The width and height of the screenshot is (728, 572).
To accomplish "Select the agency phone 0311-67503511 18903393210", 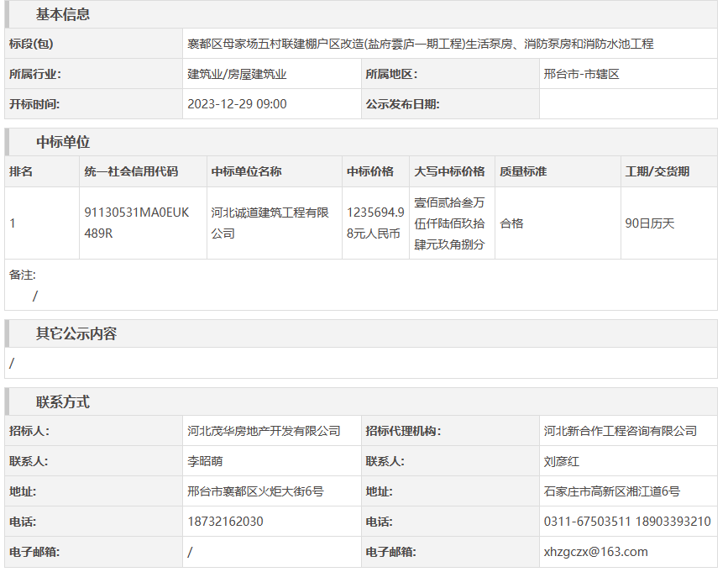I will point(627,522).
